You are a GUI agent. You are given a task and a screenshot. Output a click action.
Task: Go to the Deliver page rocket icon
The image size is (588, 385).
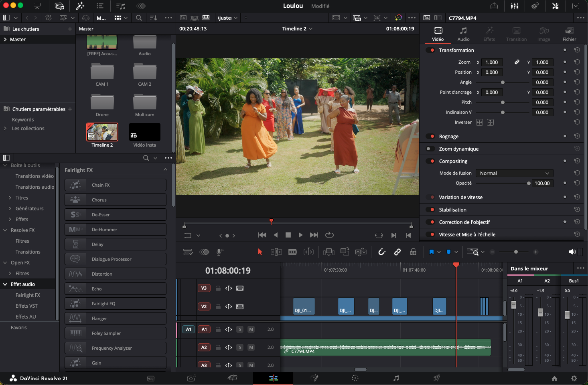(437, 378)
